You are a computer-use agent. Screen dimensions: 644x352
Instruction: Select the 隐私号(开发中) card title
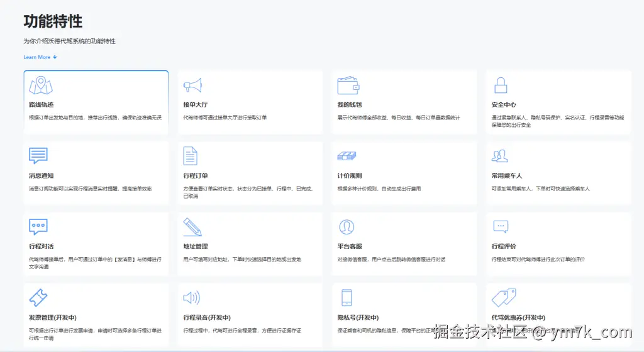358,317
